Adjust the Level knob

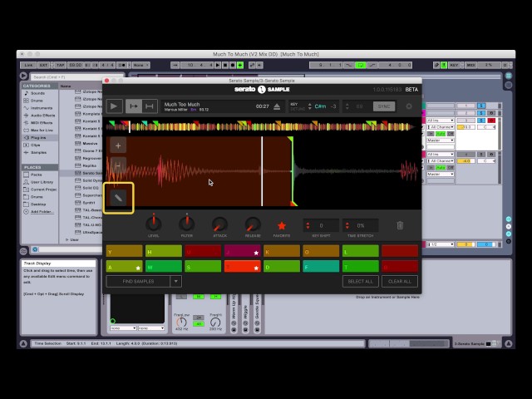click(x=153, y=224)
